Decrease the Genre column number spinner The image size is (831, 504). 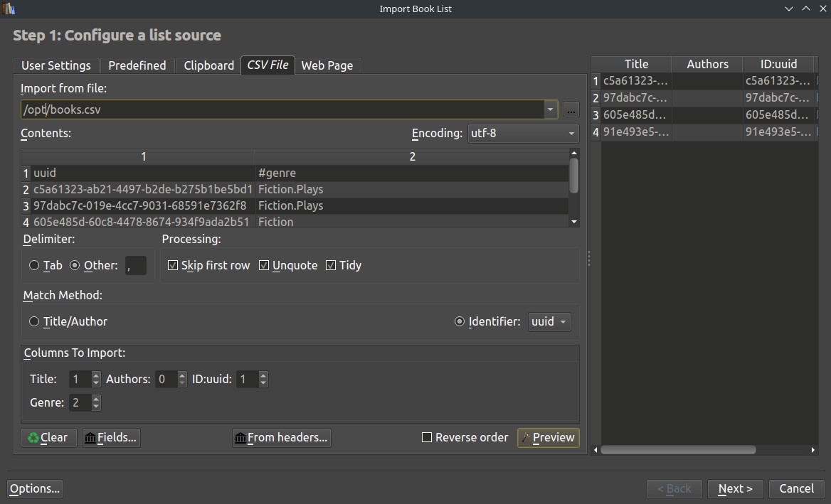pyautogui.click(x=97, y=407)
